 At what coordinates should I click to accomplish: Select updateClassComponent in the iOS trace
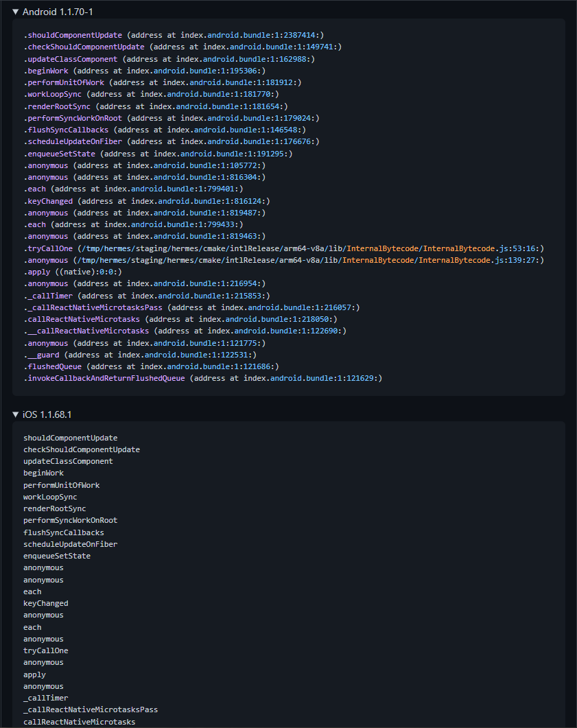pos(68,461)
